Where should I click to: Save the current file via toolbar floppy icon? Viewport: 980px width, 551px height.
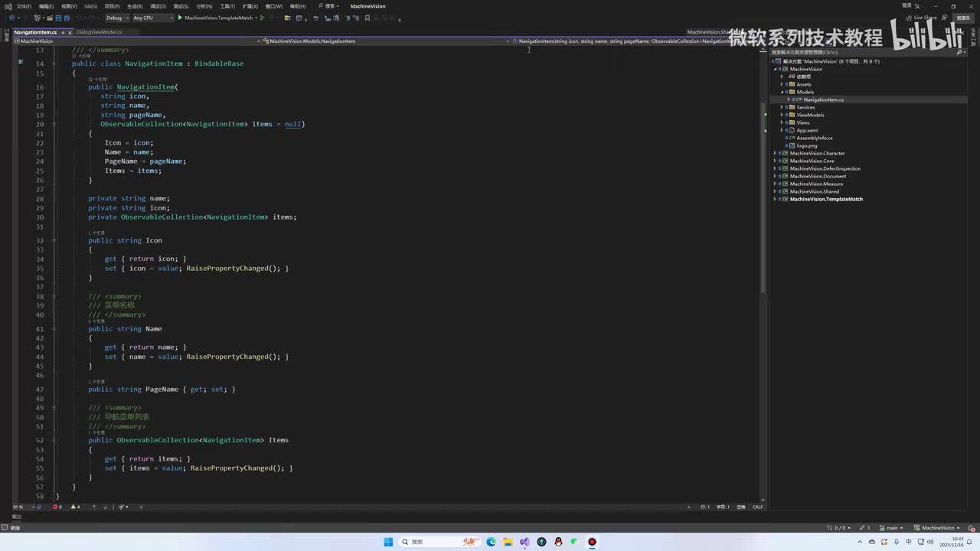(x=58, y=18)
